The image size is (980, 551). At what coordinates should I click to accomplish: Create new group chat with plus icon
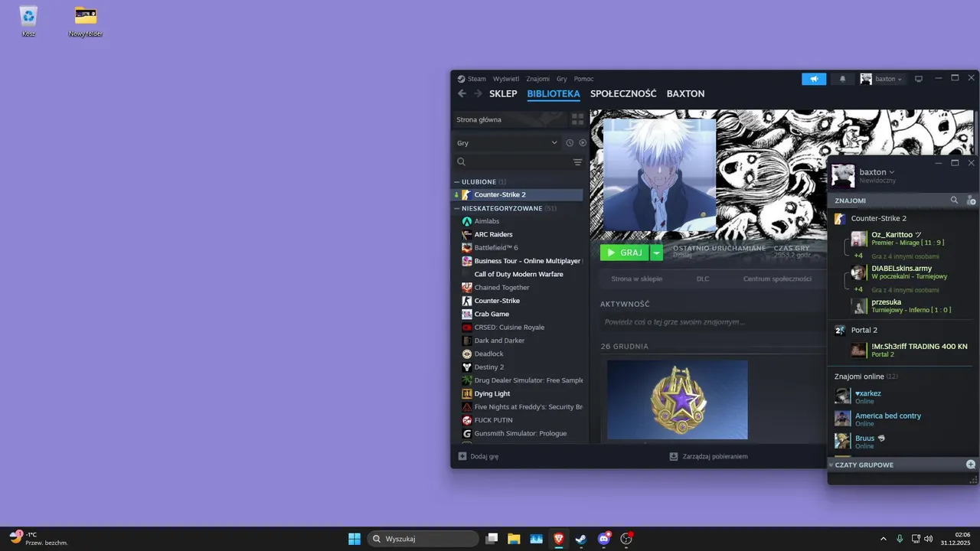[971, 465]
